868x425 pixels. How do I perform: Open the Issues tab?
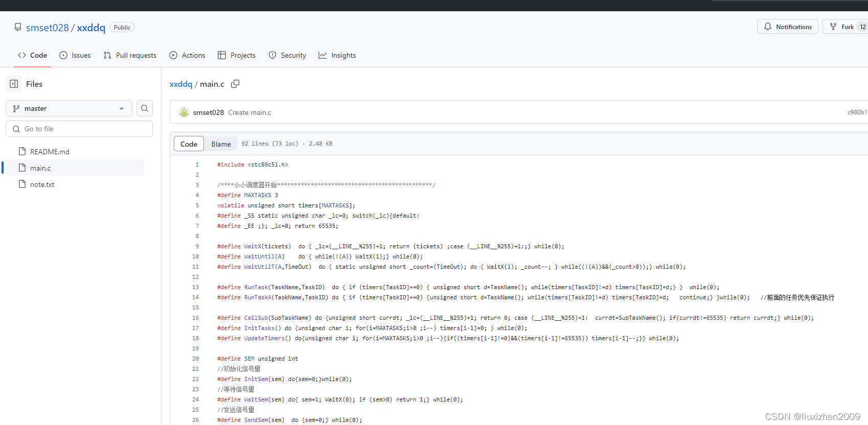coord(75,55)
